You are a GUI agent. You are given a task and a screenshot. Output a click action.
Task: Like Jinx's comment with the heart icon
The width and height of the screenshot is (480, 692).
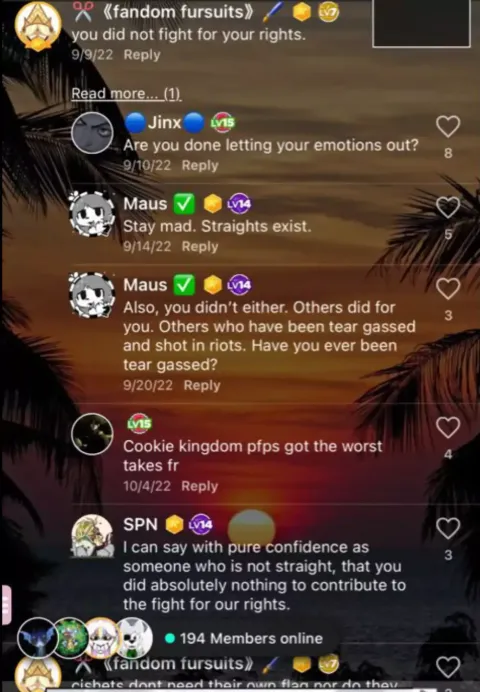point(448,126)
